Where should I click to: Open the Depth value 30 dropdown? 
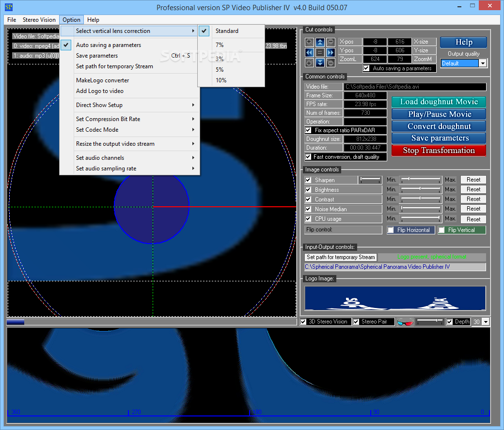486,322
